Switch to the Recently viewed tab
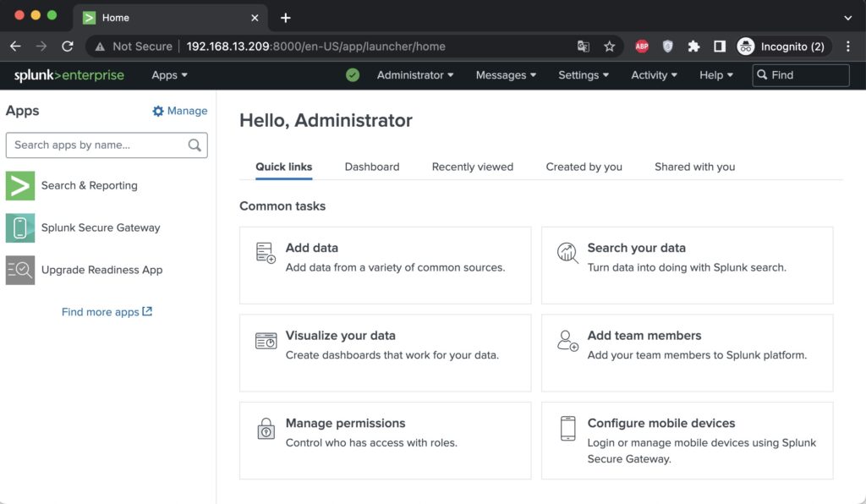Screen dimensions: 866x504 472,167
